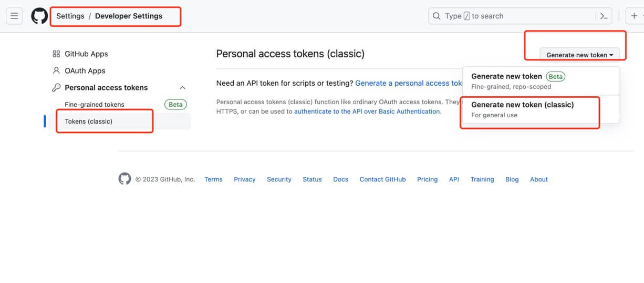Click the GitHub Apps grid icon
The width and height of the screenshot is (644, 283).
[56, 54]
